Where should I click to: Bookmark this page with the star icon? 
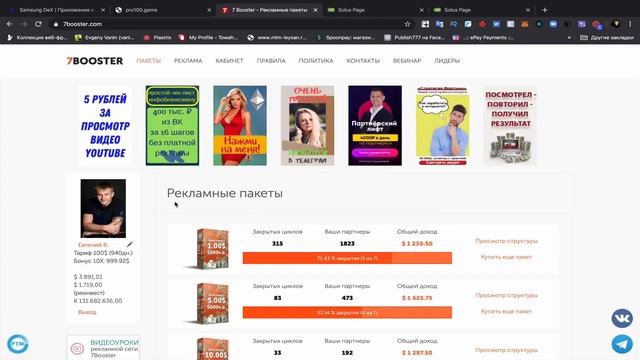pos(407,24)
